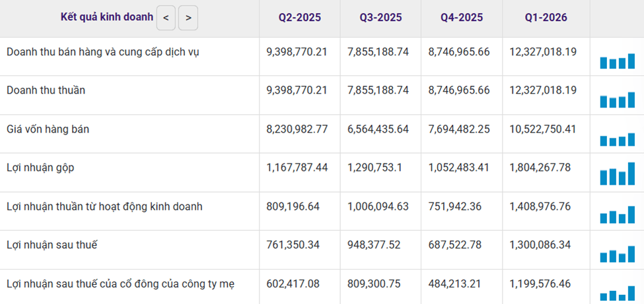Open the Doanh thu thuần trend chart
The image size is (644, 304).
click(x=618, y=100)
